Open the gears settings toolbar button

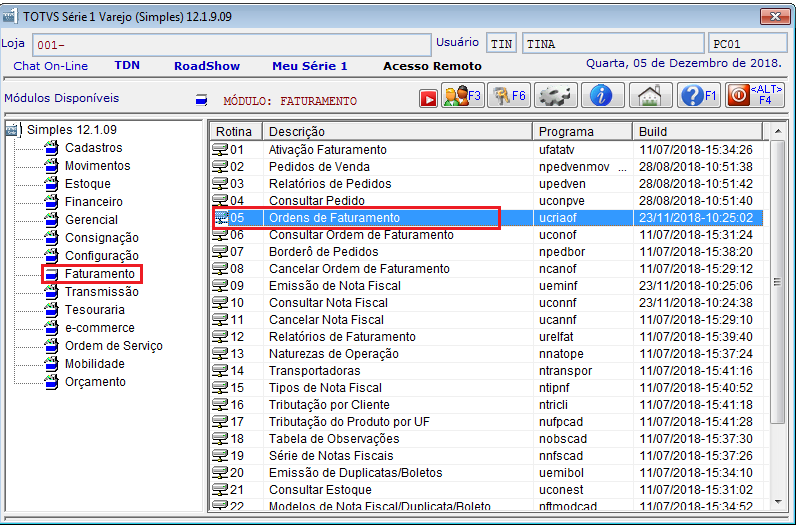coord(556,95)
